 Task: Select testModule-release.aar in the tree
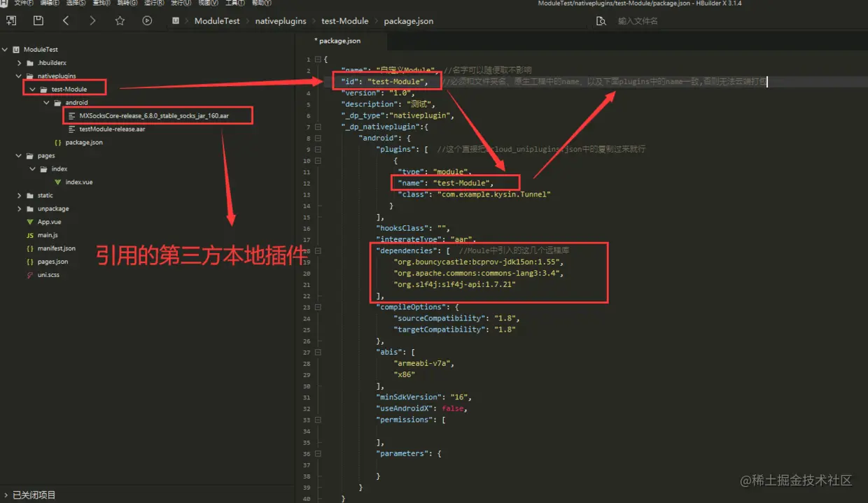coord(112,129)
